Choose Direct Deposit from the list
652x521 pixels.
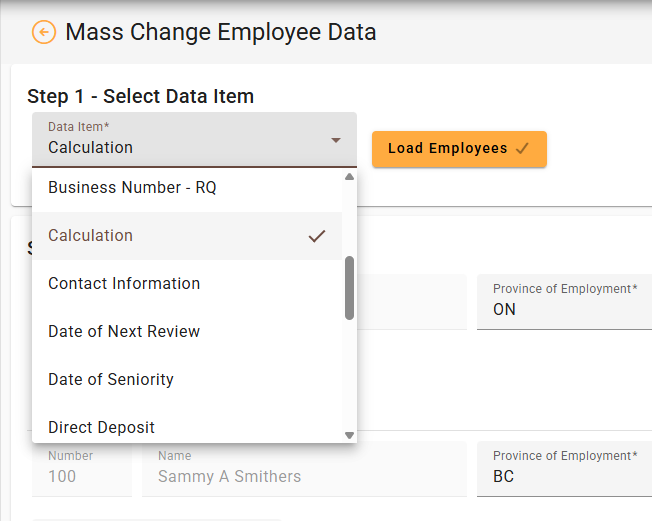[101, 427]
